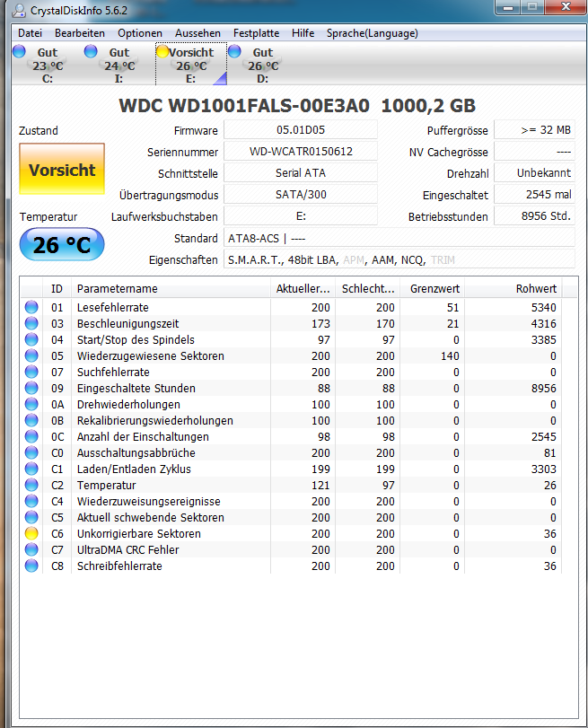Select drive I: tab showing 24 °C
The height and width of the screenshot is (728, 588).
pos(118,65)
